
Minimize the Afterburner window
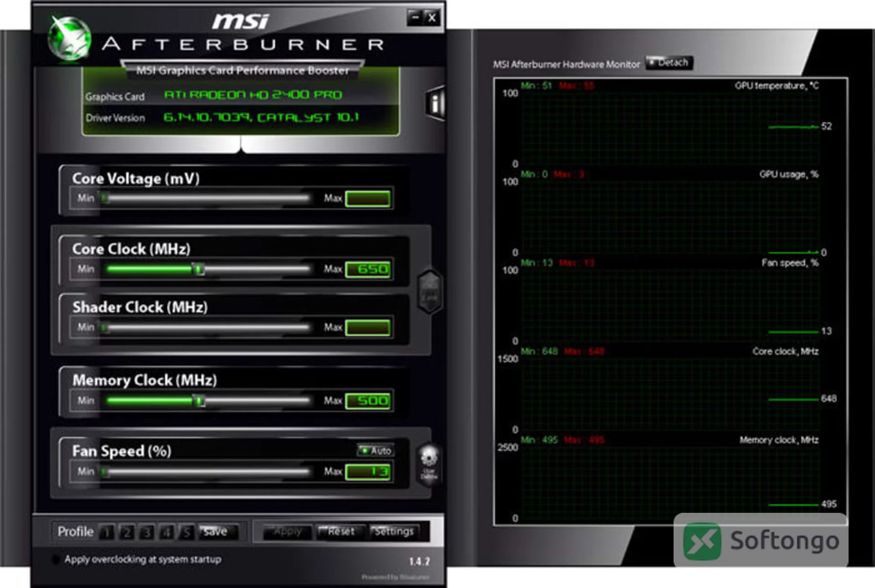pyautogui.click(x=415, y=18)
